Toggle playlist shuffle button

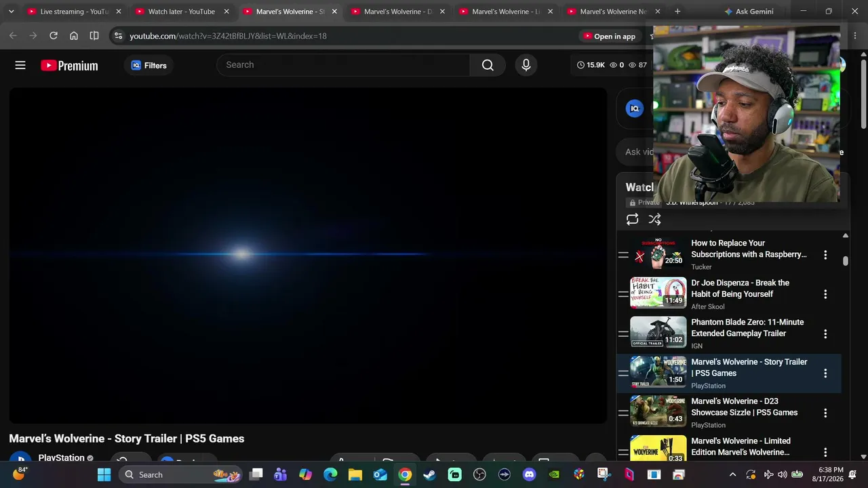tap(654, 219)
